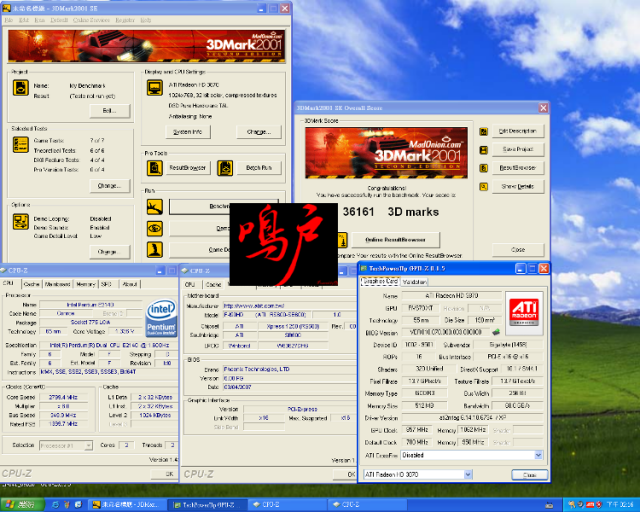Click the Selected Tests checklist icon
The image size is (640, 512).
pos(20,145)
